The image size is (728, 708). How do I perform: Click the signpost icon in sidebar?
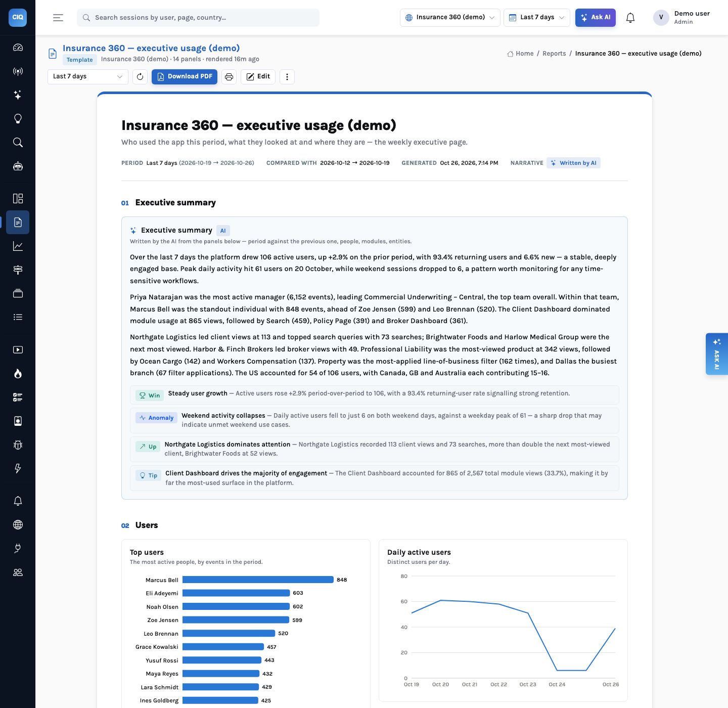point(18,270)
